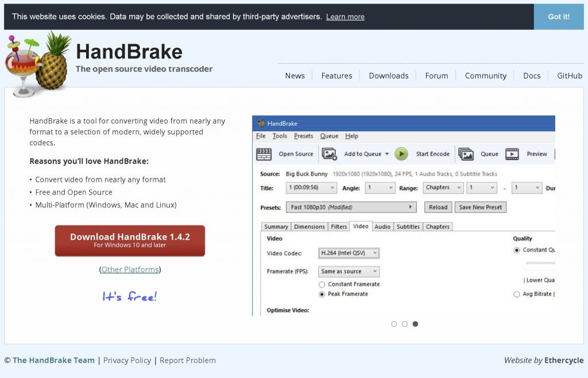Image resolution: width=588 pixels, height=378 pixels.
Task: Dismiss cookie banner with Got it!
Action: [x=558, y=17]
